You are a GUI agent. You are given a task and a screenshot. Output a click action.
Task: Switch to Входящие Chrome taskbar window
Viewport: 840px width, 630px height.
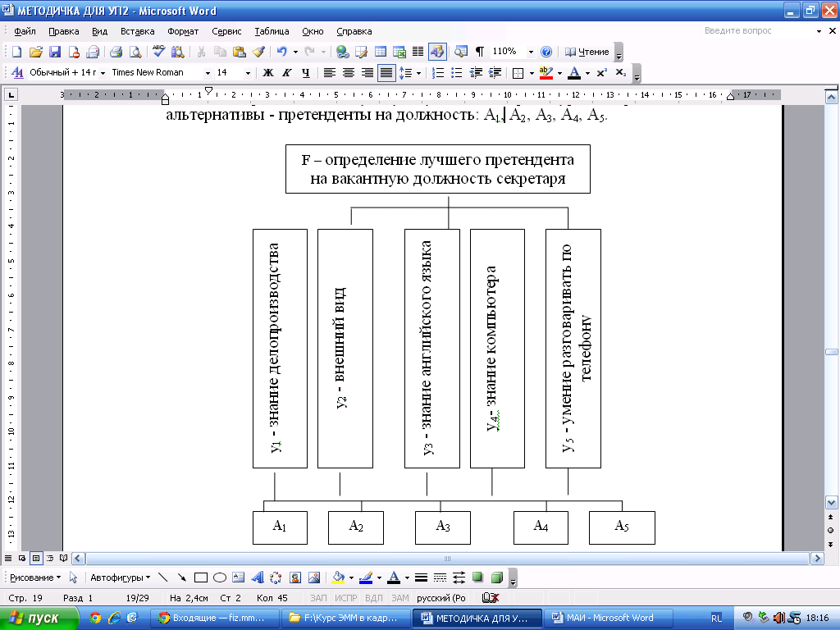click(x=214, y=618)
